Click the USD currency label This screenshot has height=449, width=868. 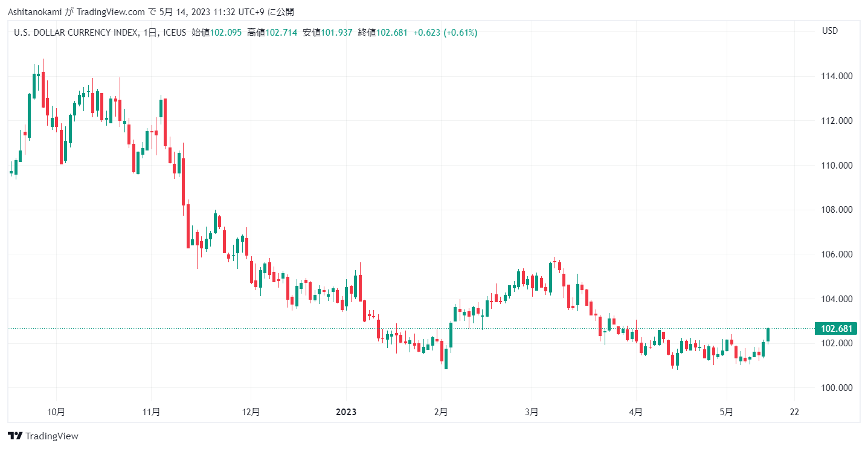[830, 31]
